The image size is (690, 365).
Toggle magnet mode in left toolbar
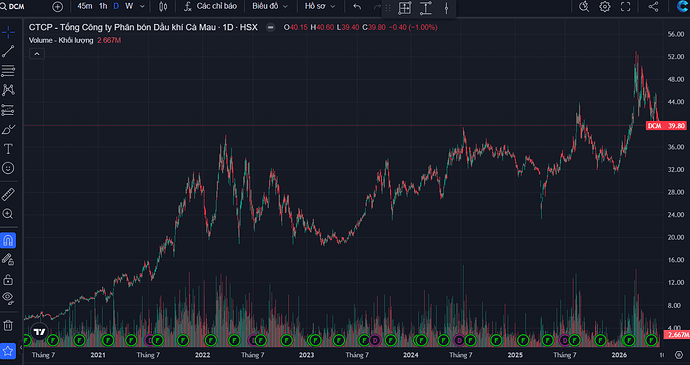pos(8,240)
